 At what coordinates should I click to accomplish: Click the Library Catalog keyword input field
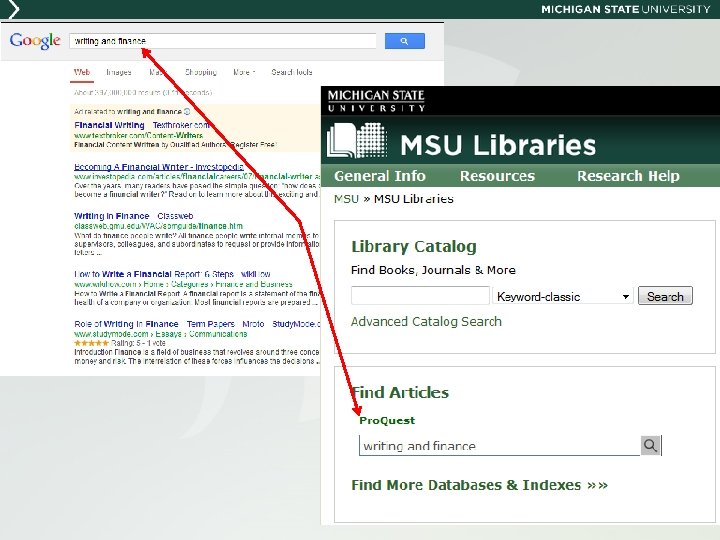tap(420, 296)
